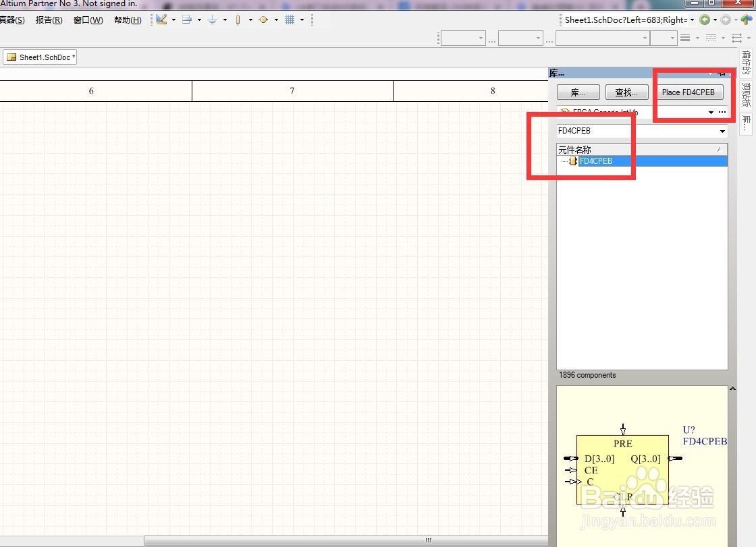756x547 pixels.
Task: Open the 偏好的 side panel tab
Action: [x=747, y=63]
